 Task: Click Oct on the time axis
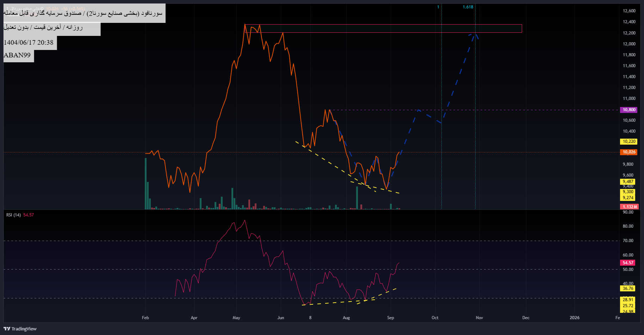pyautogui.click(x=435, y=318)
